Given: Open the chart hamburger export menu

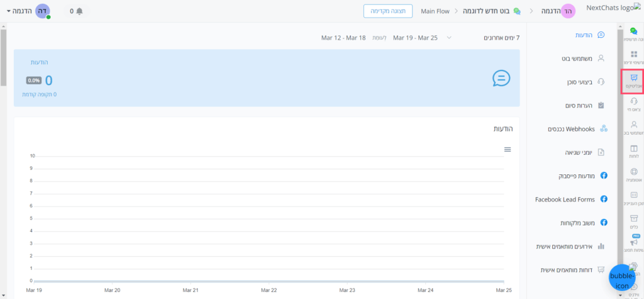Looking at the screenshot, I should (508, 149).
